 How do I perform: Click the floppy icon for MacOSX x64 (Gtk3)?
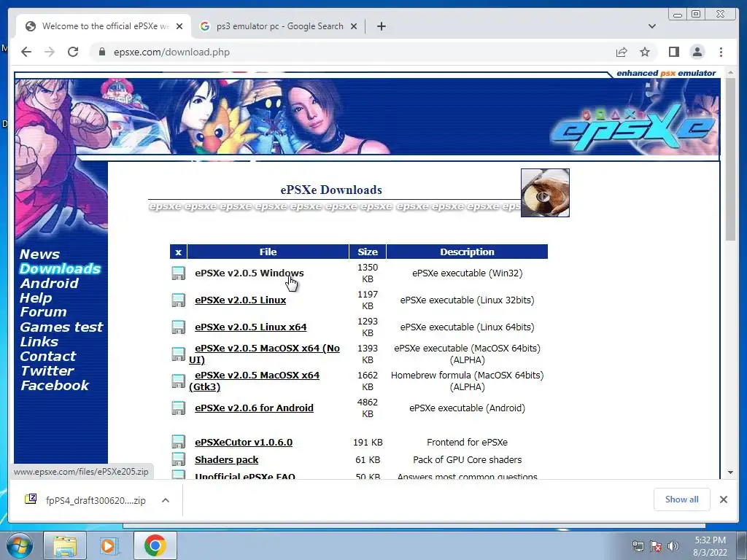[178, 381]
